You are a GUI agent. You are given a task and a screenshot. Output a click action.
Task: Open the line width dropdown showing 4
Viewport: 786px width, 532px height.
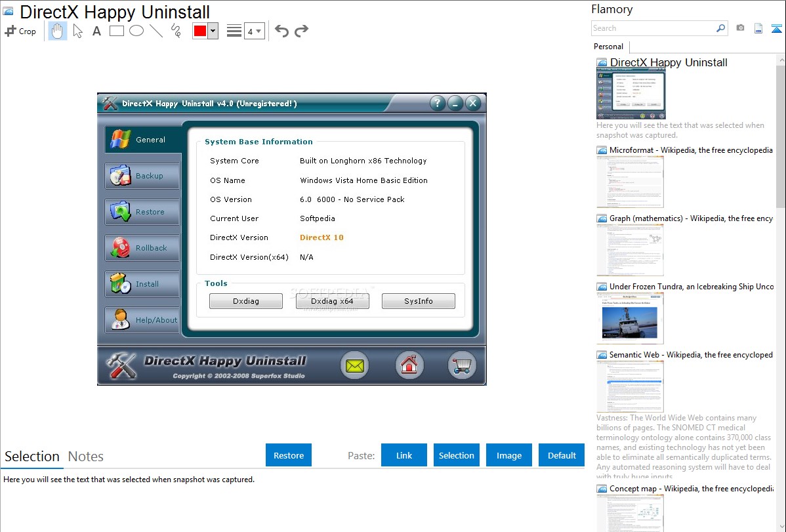click(255, 31)
